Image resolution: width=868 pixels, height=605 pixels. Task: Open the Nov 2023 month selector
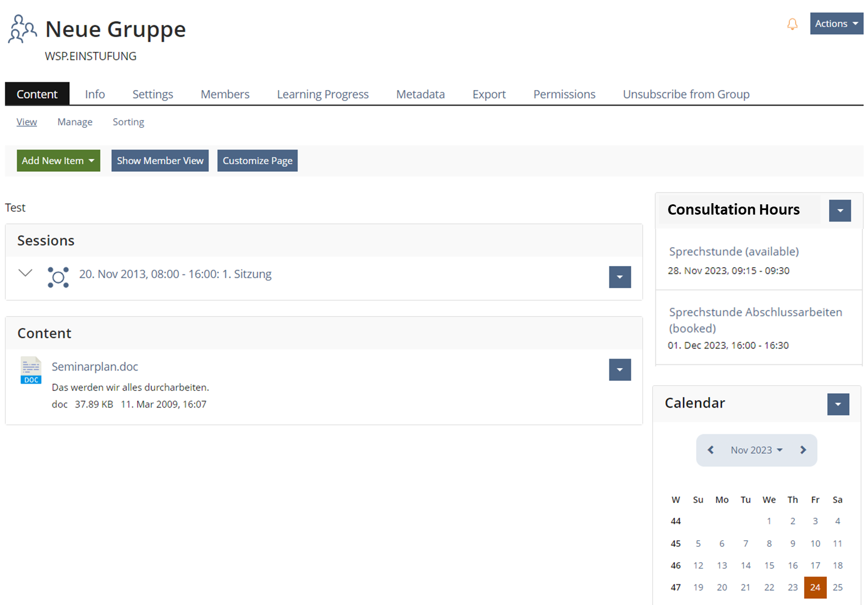(x=756, y=450)
